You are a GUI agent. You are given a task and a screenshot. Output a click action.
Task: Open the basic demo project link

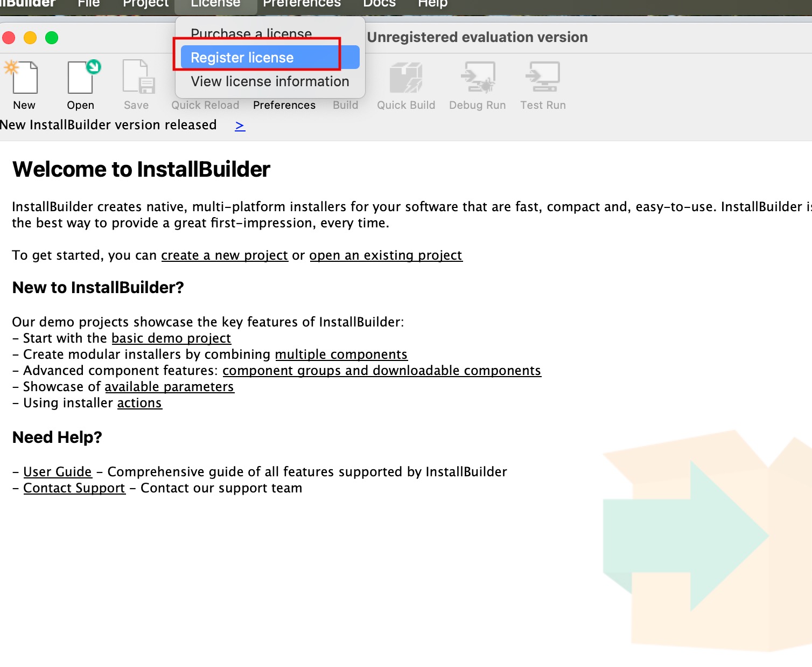[171, 338]
